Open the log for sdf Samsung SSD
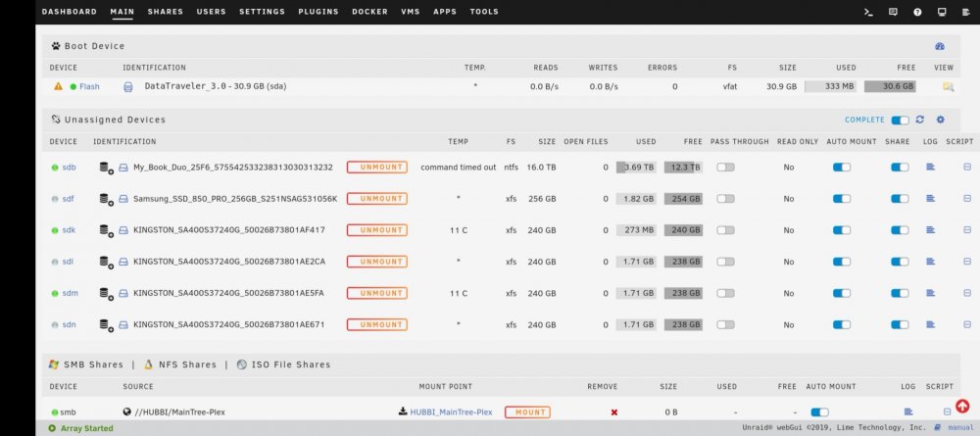The height and width of the screenshot is (436, 980). coord(930,198)
